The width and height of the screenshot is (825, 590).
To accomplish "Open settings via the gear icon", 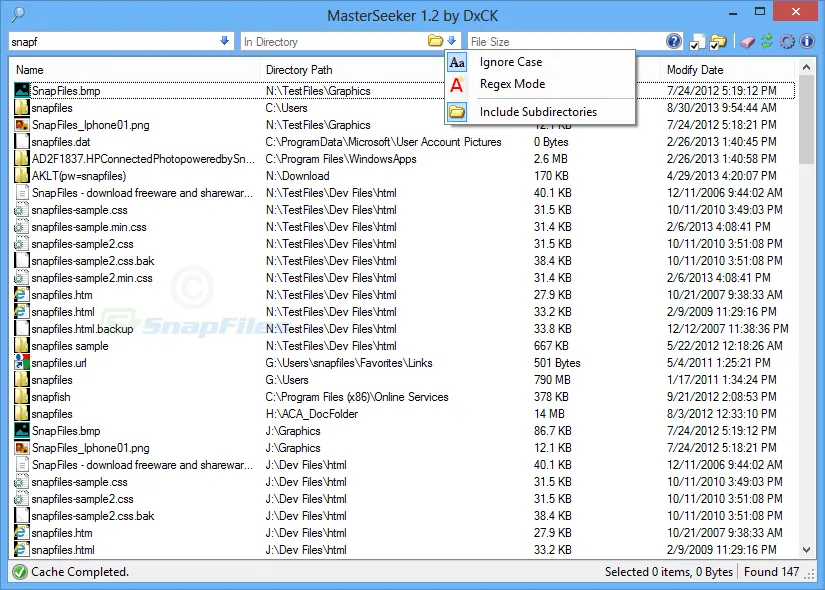I will pos(787,41).
